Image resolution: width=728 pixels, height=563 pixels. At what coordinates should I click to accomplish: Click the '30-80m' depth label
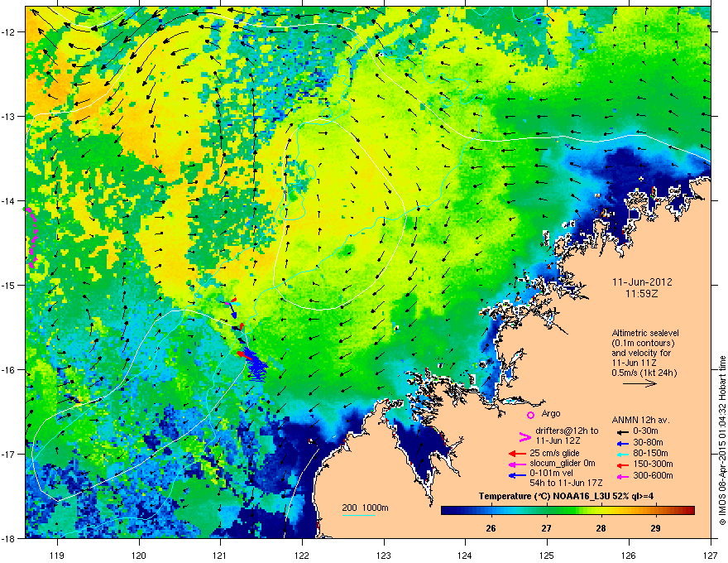click(648, 442)
